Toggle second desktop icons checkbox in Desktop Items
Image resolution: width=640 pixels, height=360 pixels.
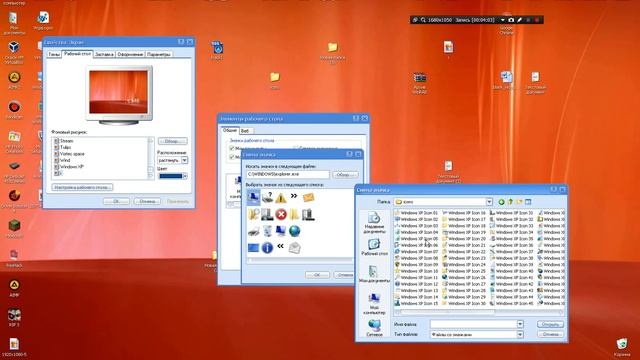tap(232, 157)
